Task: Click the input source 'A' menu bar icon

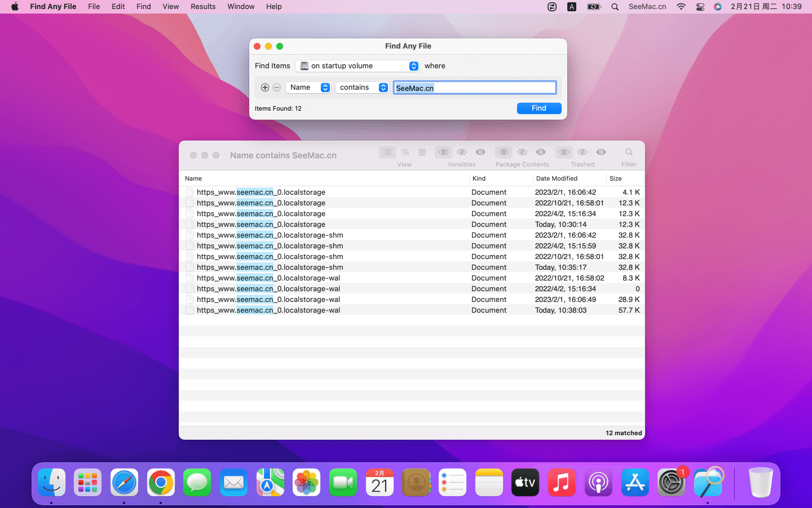Action: point(572,7)
